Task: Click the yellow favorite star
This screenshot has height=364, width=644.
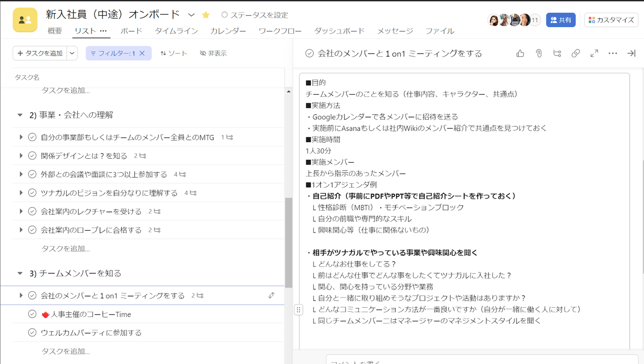Action: pos(206,15)
